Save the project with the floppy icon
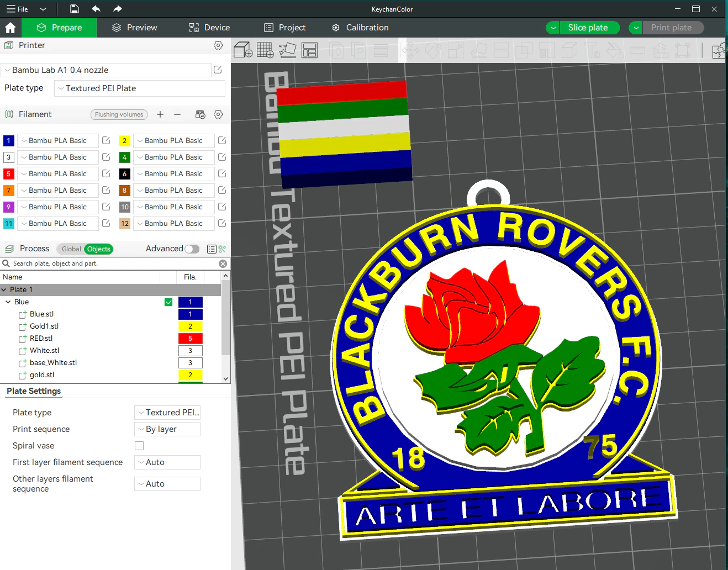Screen dimensions: 728x570 coord(74,9)
